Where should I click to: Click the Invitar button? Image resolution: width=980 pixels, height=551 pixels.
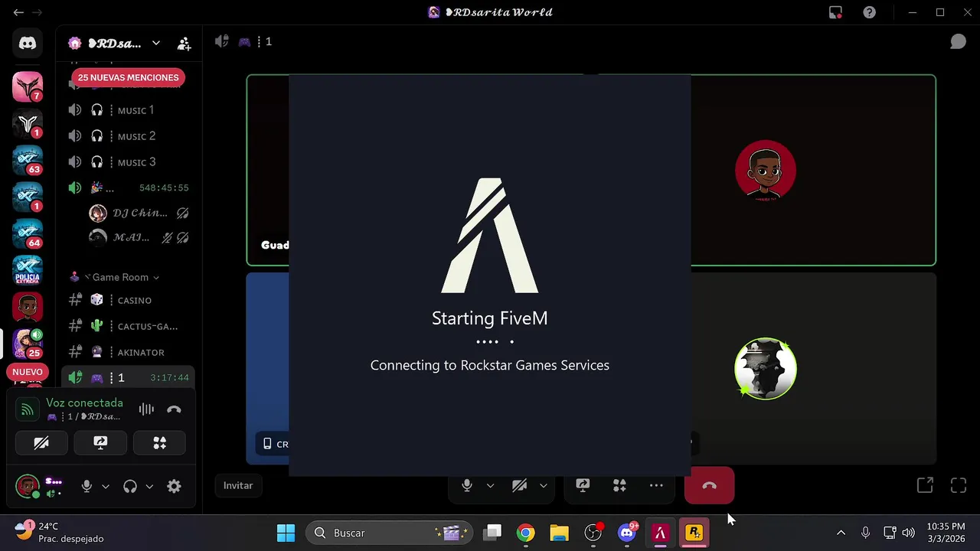pyautogui.click(x=238, y=485)
